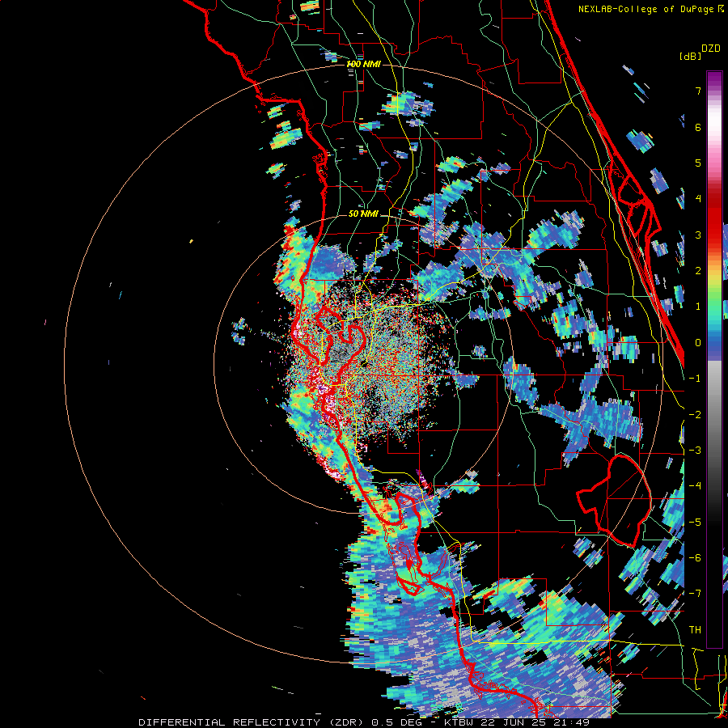Image resolution: width=728 pixels, height=728 pixels.
Task: Click the 7 value on color scale
Action: tap(698, 91)
